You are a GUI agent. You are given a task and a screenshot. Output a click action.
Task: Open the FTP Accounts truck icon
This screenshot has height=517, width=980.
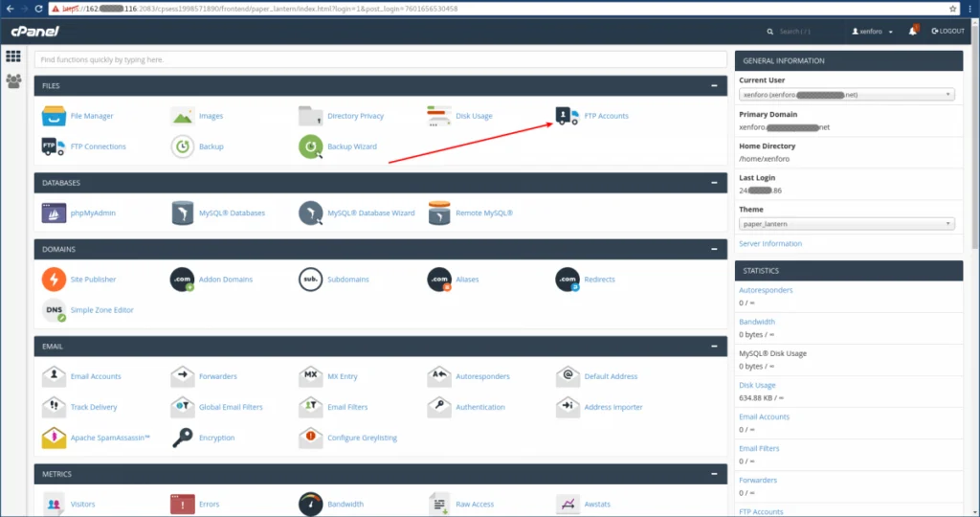tap(568, 116)
